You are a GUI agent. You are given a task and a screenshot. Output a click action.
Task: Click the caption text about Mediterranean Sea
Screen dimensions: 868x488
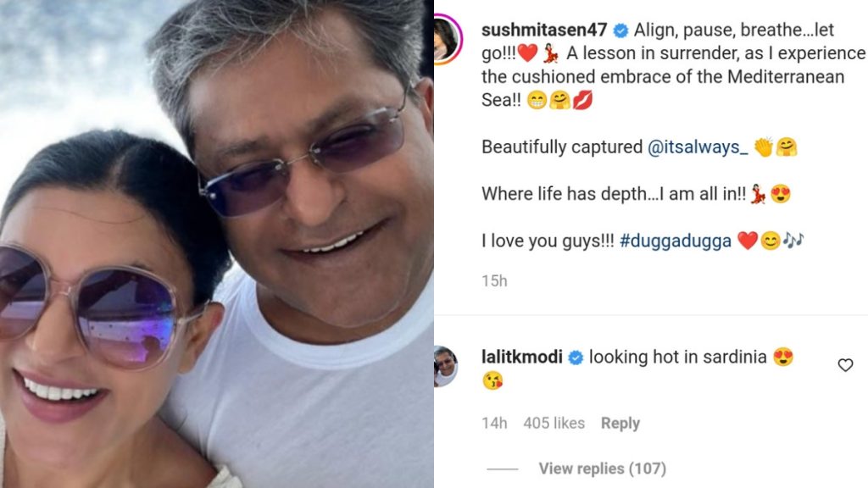pyautogui.click(x=673, y=64)
